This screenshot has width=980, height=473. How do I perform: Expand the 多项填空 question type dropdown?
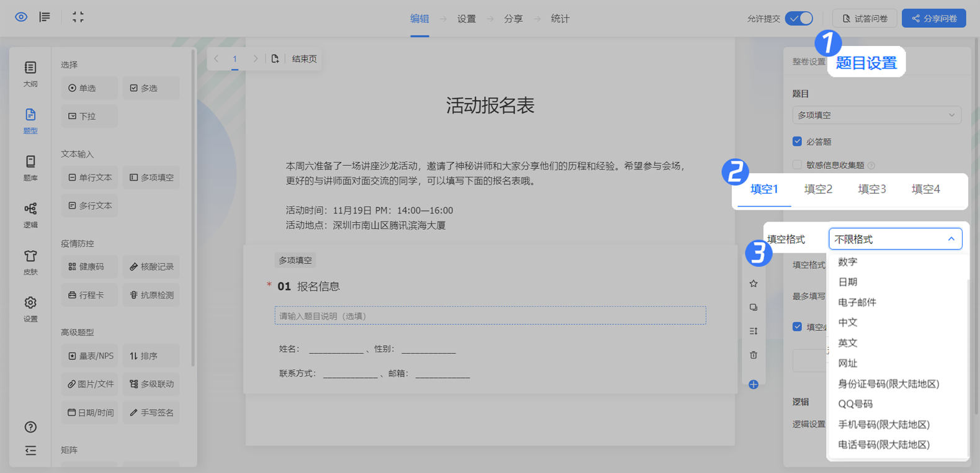coord(876,115)
